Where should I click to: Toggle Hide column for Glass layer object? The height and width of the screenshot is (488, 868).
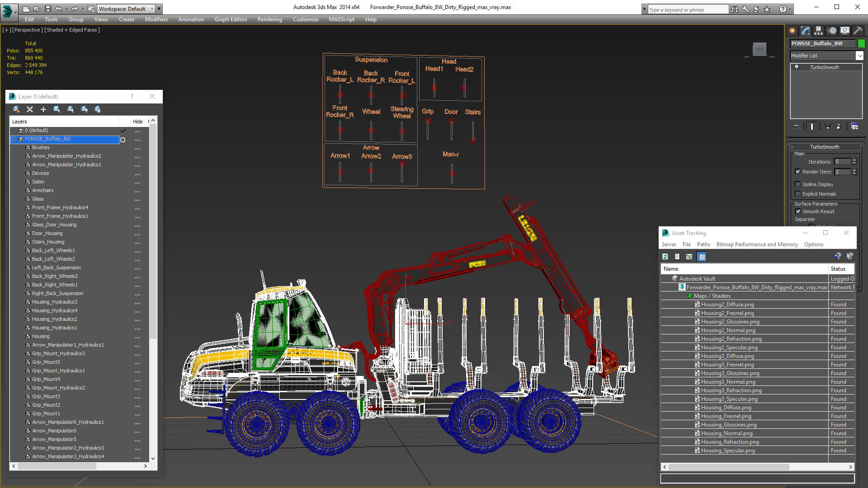[x=137, y=200]
